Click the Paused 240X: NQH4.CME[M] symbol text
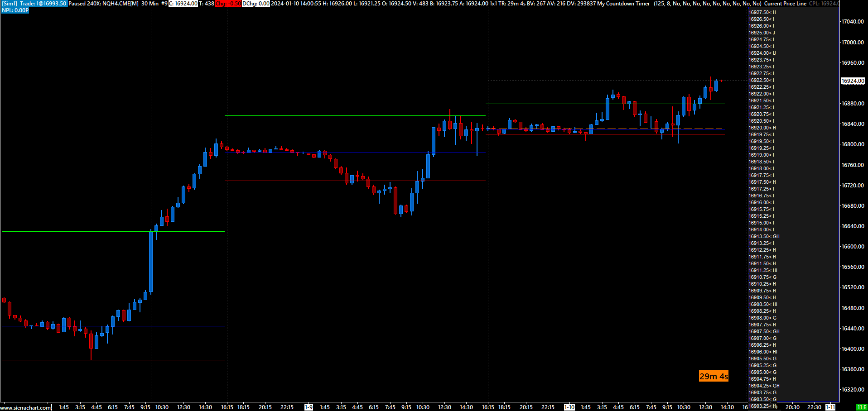The image size is (868, 411). 103,4
